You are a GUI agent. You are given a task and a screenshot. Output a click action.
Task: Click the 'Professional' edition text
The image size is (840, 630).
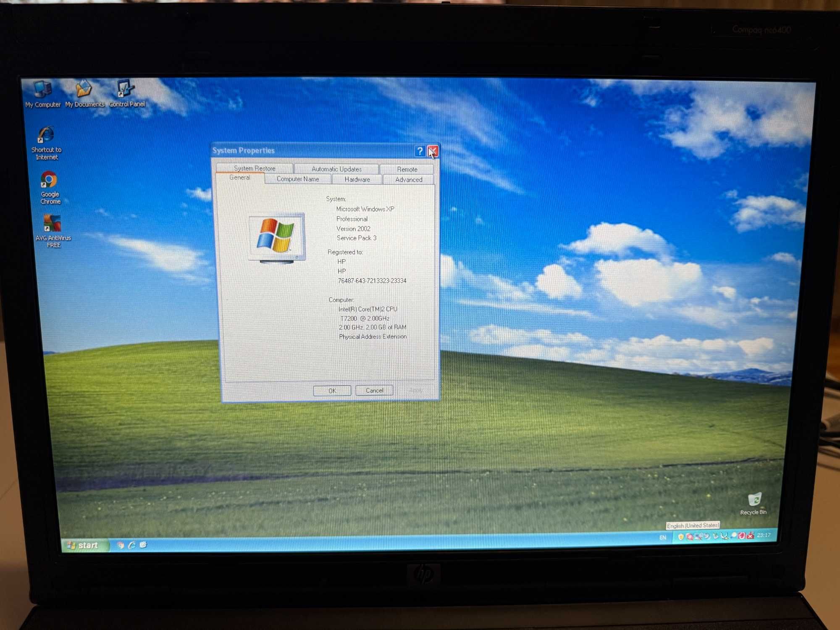pyautogui.click(x=352, y=219)
